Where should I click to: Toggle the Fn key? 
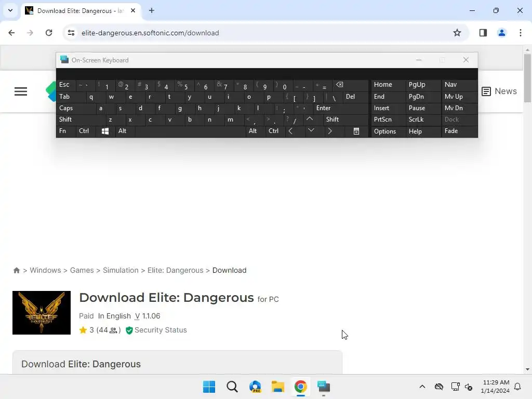pos(66,131)
